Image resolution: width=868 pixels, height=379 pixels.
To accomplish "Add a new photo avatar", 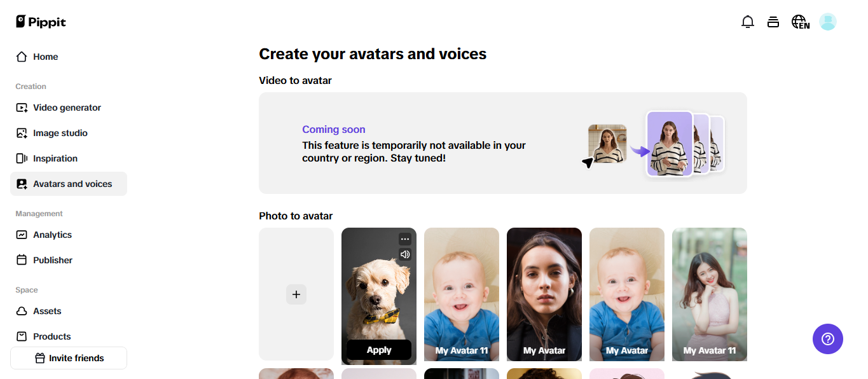I will point(296,294).
